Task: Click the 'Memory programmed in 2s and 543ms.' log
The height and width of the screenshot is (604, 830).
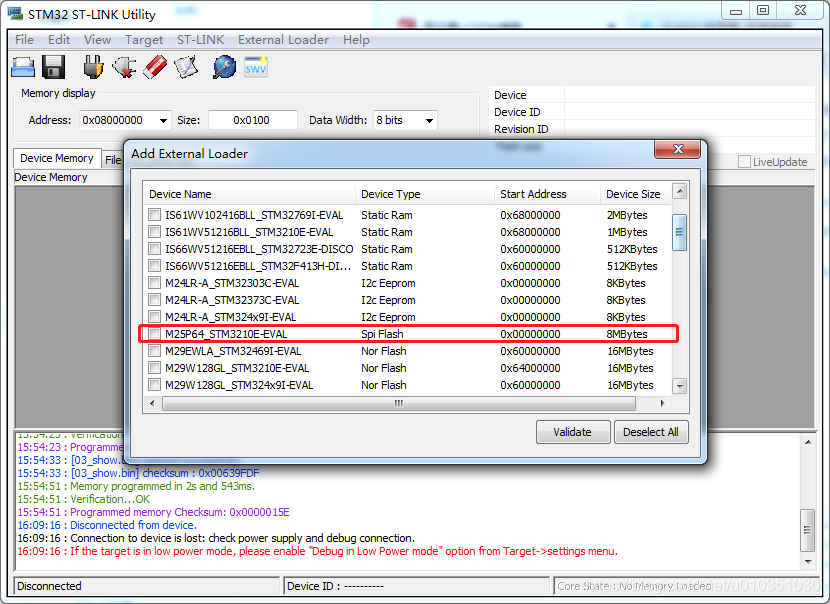Action: coord(136,486)
